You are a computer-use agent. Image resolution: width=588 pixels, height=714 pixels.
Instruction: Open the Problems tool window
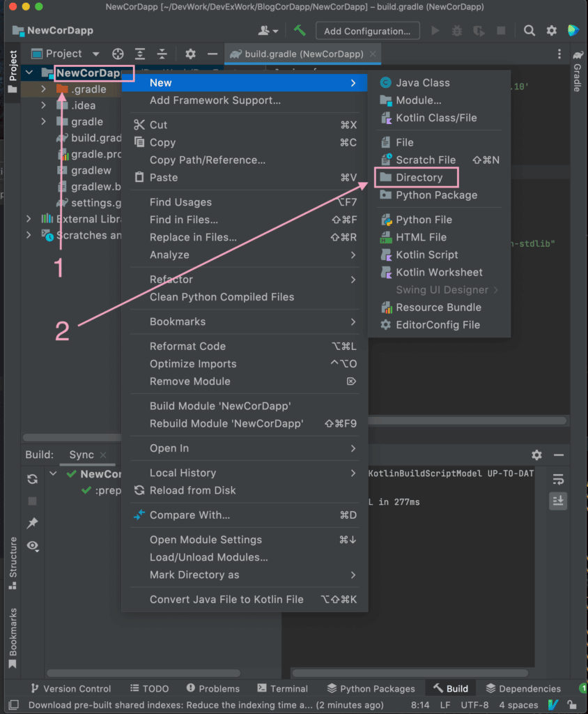(213, 688)
